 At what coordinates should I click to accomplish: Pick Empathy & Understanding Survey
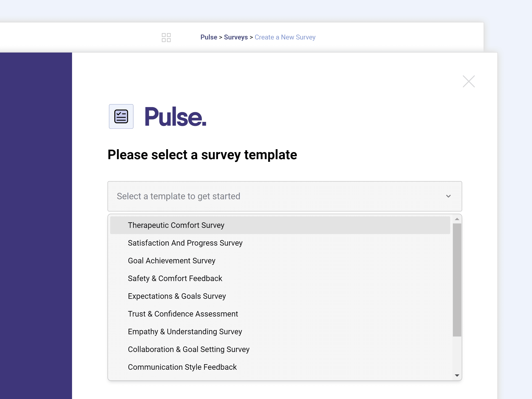click(185, 331)
